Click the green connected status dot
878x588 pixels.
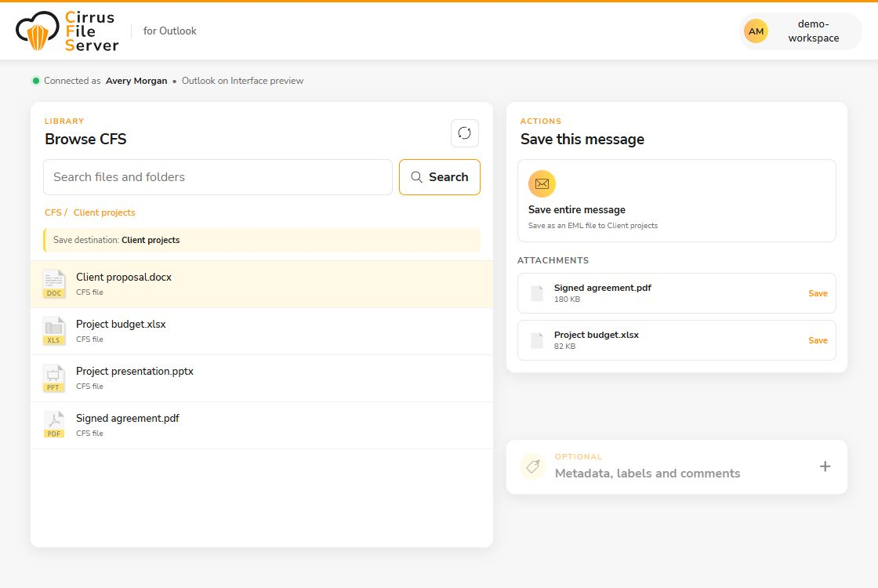36,81
